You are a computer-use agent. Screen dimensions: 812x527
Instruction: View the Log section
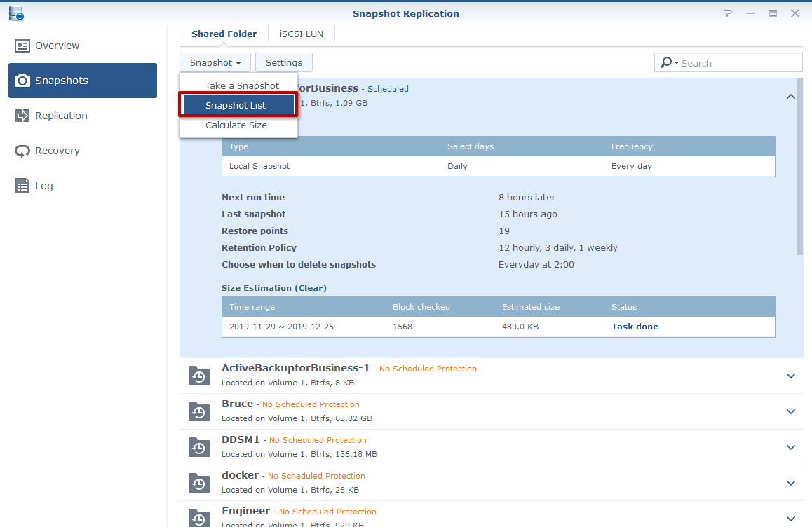tap(45, 185)
